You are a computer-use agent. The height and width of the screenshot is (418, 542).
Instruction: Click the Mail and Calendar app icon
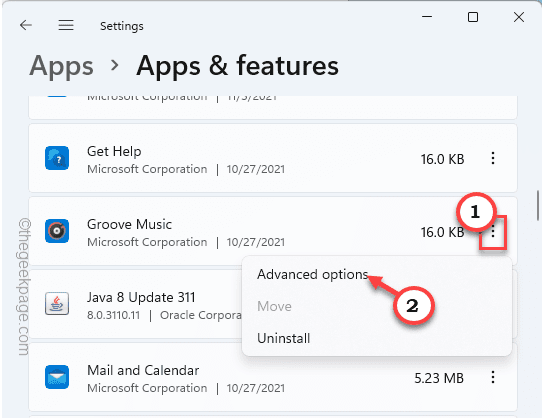tap(57, 377)
